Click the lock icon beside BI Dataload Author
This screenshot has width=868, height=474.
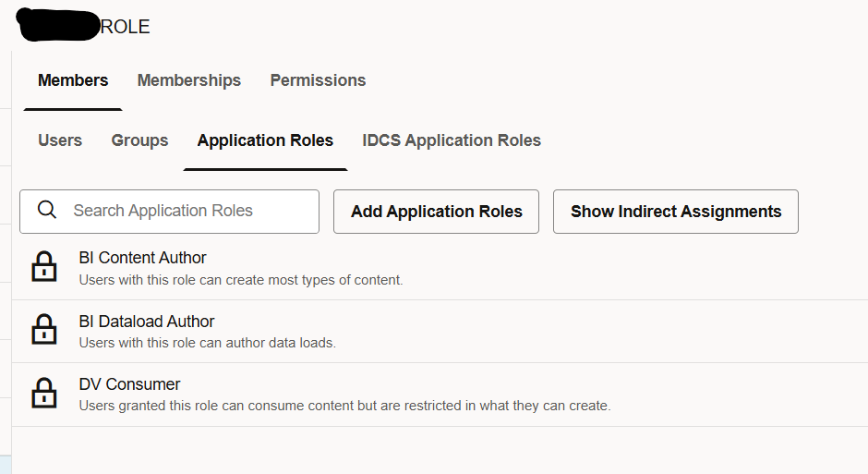tap(44, 330)
